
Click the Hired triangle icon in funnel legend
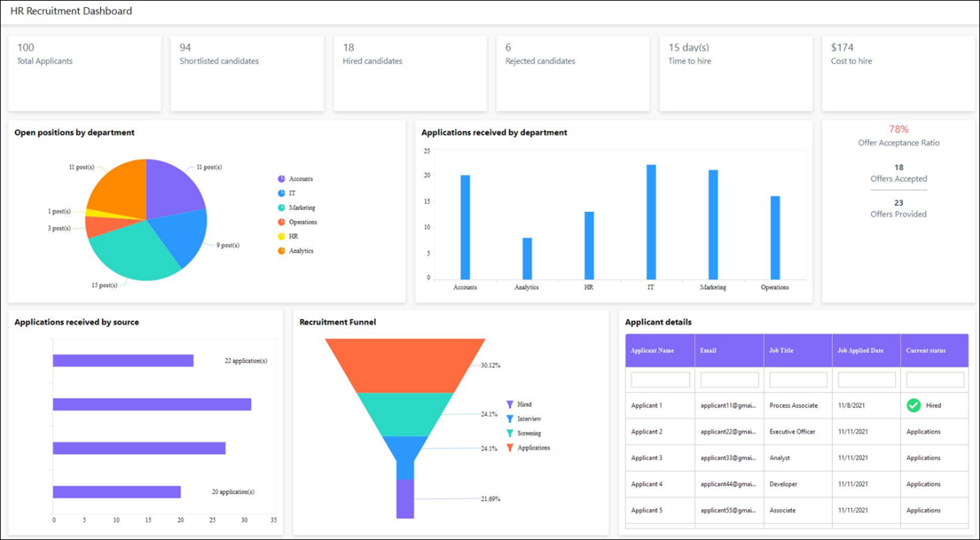click(509, 404)
